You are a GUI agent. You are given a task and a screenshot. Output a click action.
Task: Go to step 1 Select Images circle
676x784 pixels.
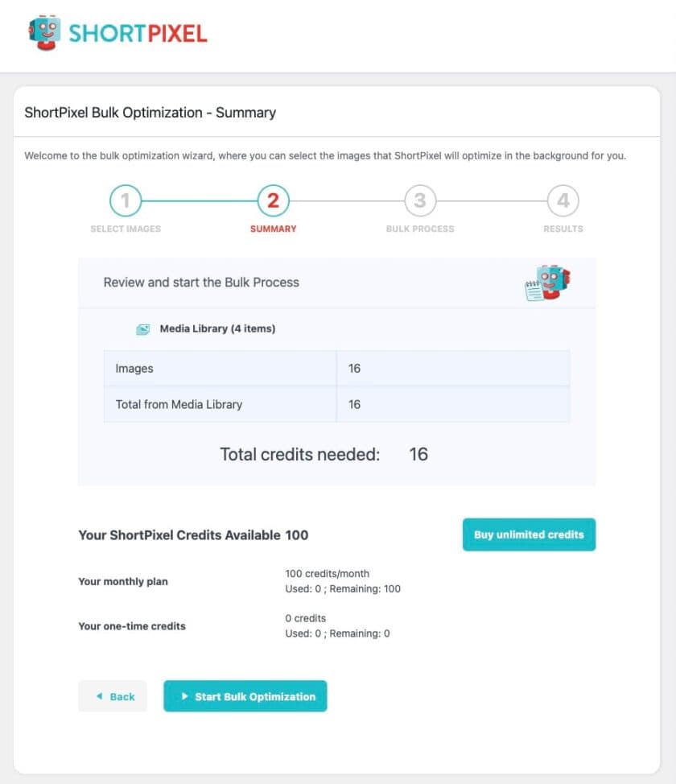tap(126, 200)
